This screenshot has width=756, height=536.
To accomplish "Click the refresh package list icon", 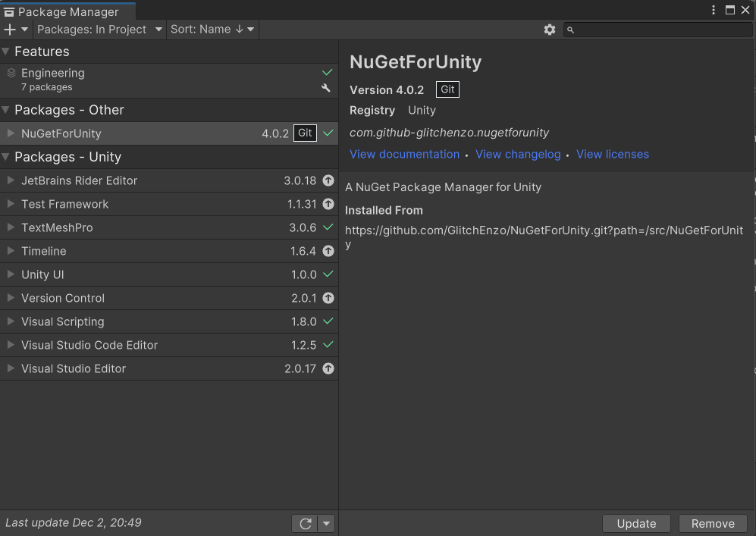I will pos(305,523).
